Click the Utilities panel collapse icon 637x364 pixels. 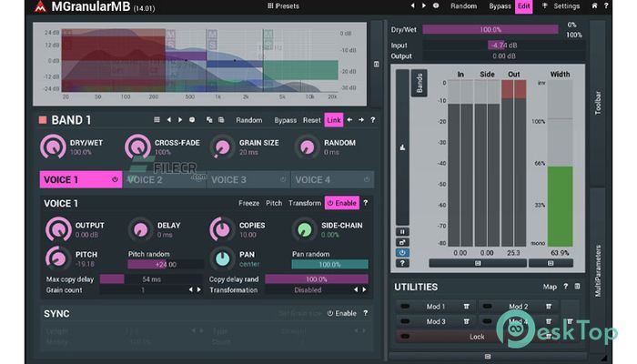tap(577, 287)
